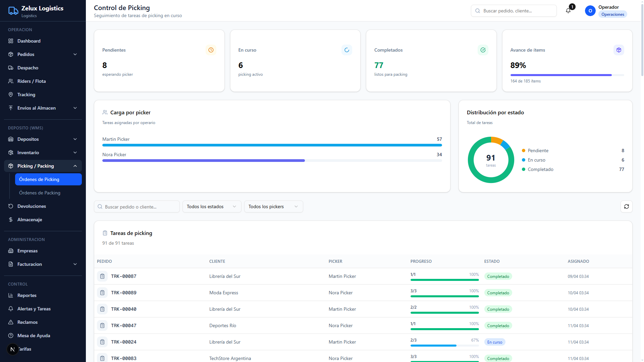The image size is (644, 362).
Task: Expand the Facturacion submenu
Action: (x=43, y=264)
